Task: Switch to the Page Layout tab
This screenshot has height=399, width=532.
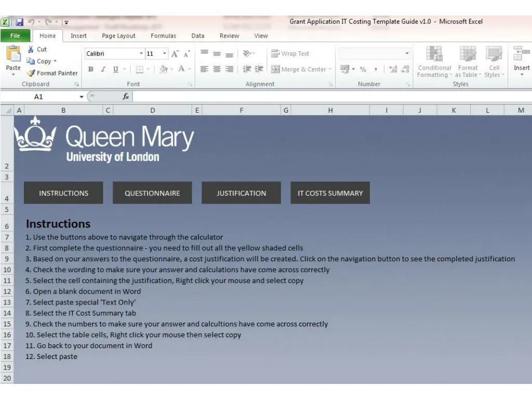Action: coord(118,36)
